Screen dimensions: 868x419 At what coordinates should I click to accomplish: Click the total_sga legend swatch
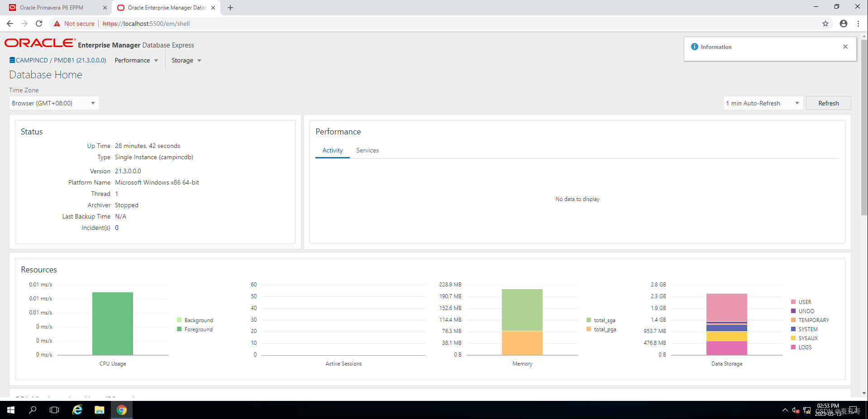pos(589,320)
